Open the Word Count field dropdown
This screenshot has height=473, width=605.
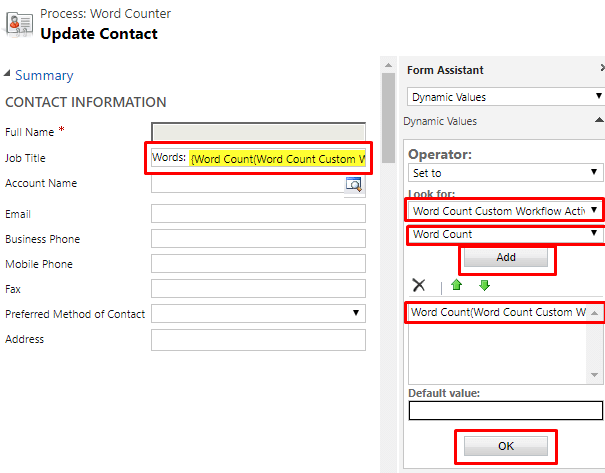[x=505, y=234]
